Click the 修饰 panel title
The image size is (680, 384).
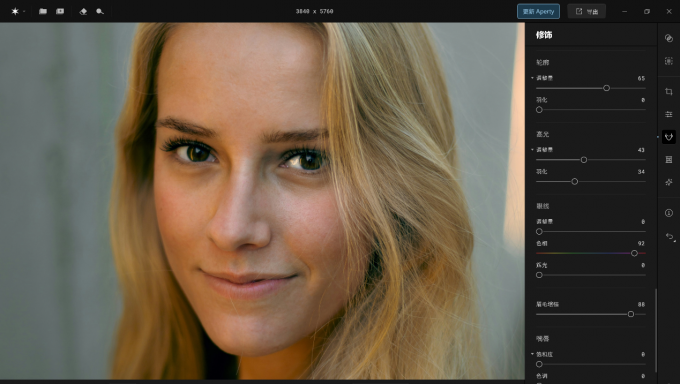[x=544, y=35]
